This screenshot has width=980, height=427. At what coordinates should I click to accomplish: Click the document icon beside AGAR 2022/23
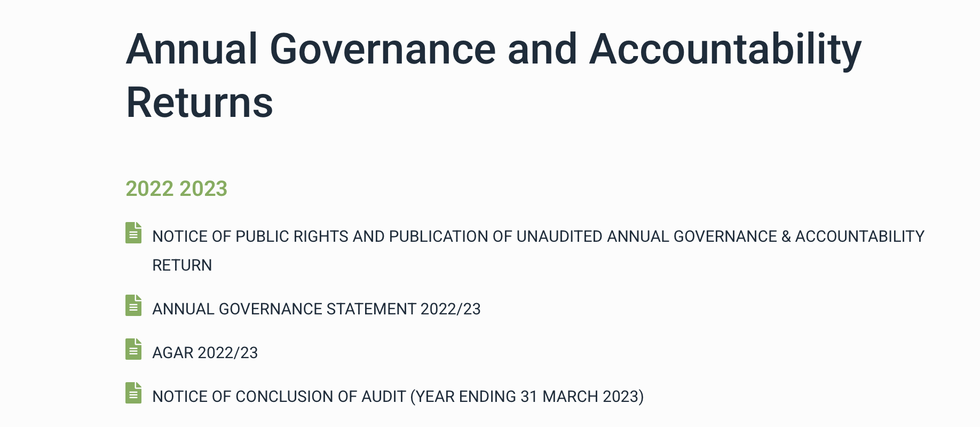point(133,349)
